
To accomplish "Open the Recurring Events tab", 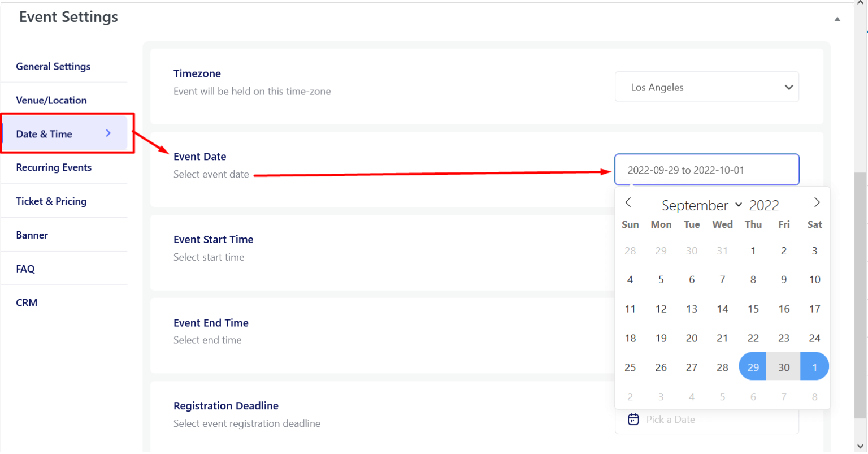I will pyautogui.click(x=54, y=167).
